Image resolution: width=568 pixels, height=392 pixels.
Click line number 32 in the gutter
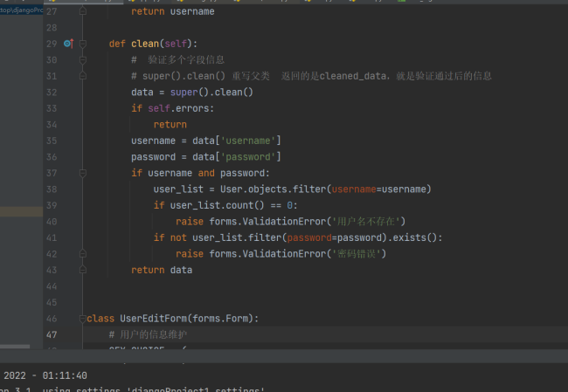pos(52,93)
